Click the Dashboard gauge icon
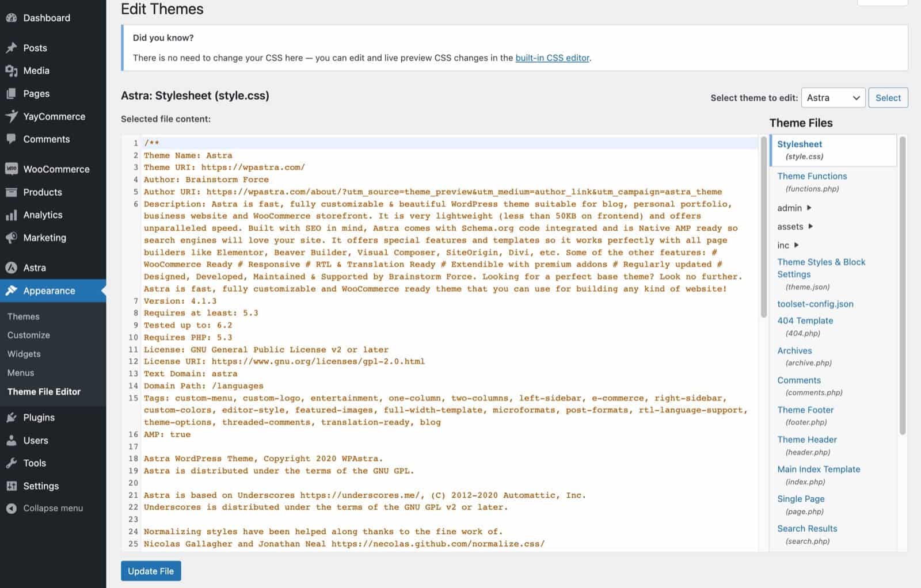The image size is (921, 588). pyautogui.click(x=12, y=18)
